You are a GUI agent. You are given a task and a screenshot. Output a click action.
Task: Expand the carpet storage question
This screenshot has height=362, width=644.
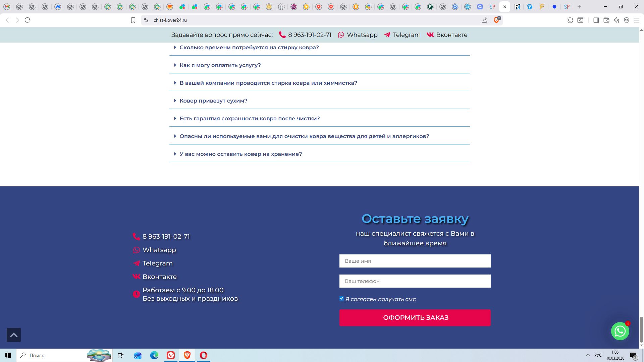pyautogui.click(x=240, y=154)
